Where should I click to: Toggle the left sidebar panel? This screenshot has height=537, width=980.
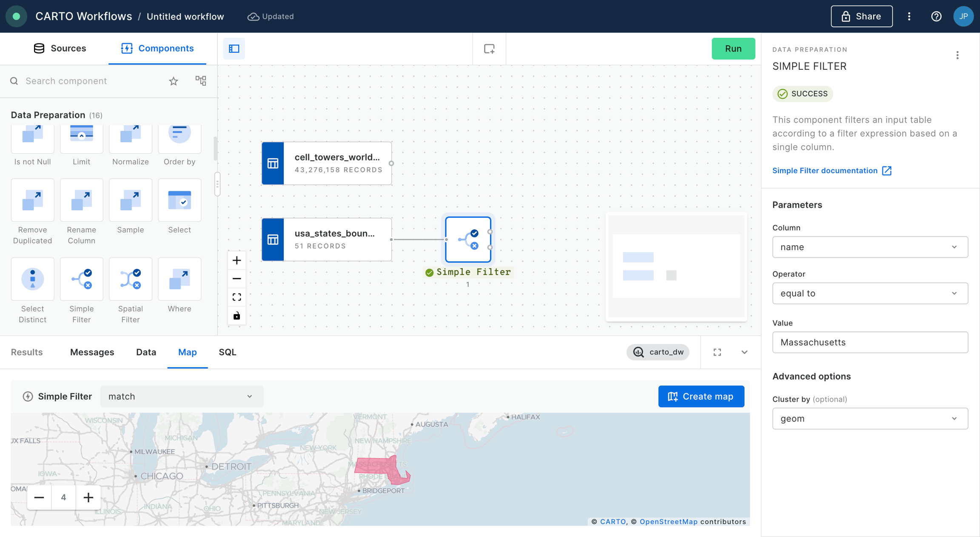tap(234, 49)
